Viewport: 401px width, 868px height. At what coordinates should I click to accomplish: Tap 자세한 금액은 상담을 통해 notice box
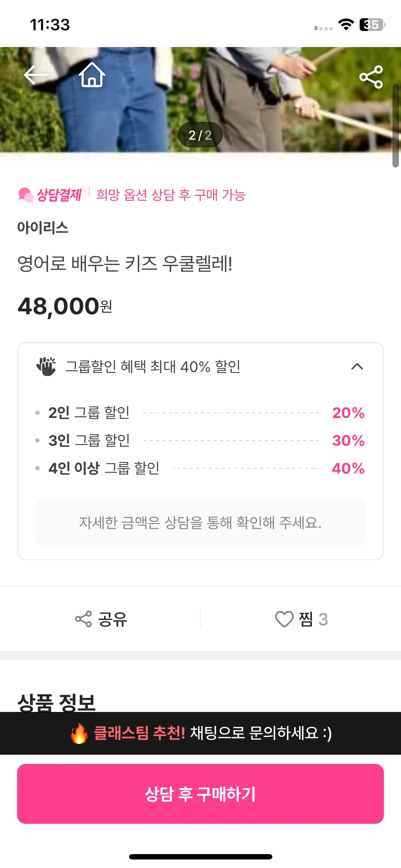tap(200, 523)
